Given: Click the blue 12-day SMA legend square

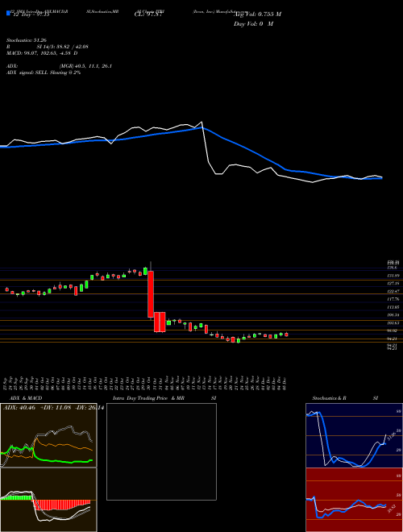Looking at the screenshot, I should tap(8, 13).
